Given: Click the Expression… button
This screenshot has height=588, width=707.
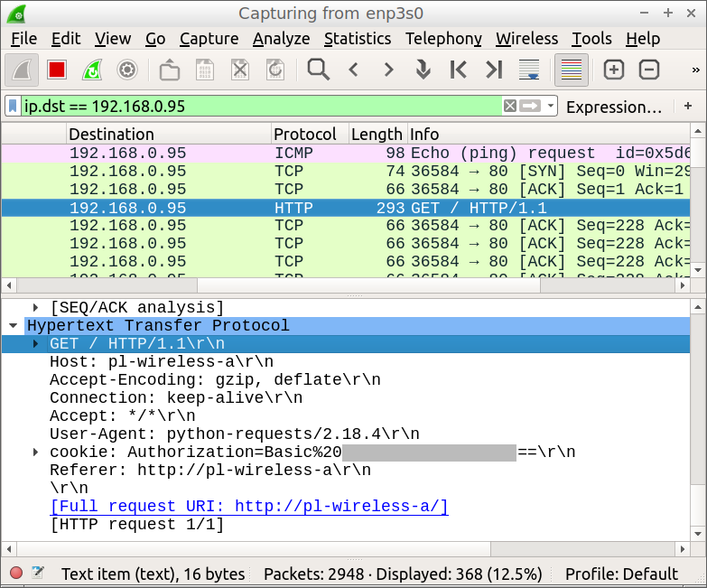Looking at the screenshot, I should [x=614, y=107].
